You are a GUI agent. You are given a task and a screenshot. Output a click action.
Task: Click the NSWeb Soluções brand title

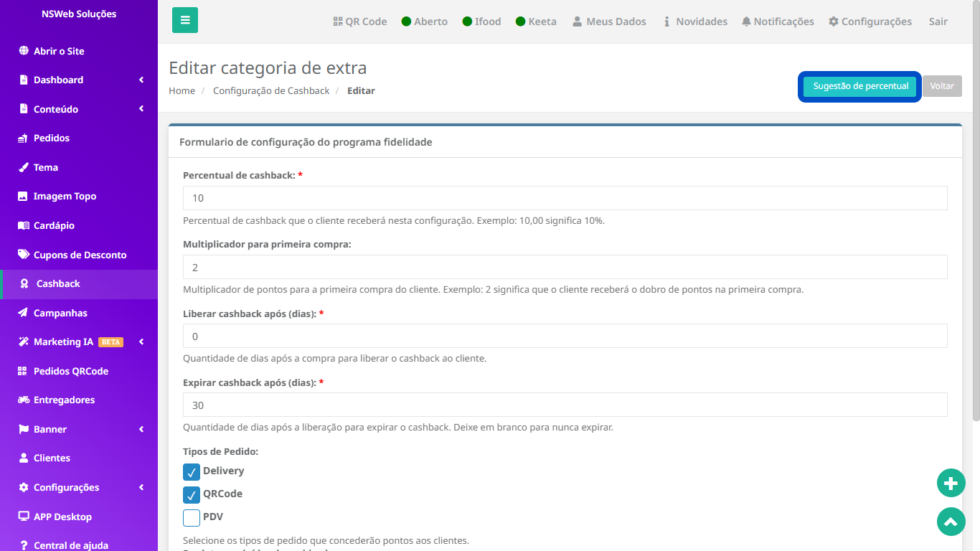point(79,14)
